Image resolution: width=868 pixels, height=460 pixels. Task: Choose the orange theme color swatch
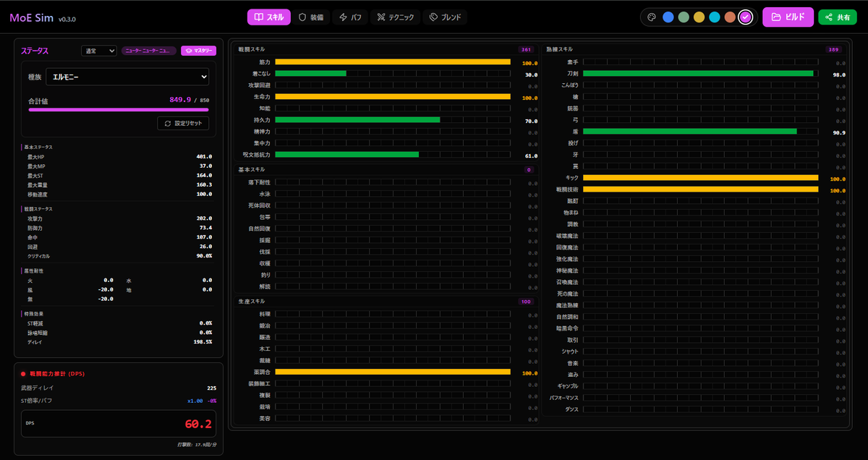[x=731, y=17]
